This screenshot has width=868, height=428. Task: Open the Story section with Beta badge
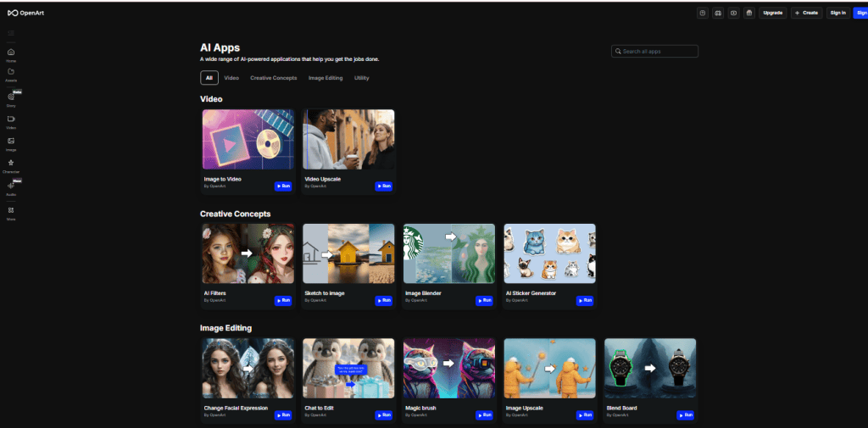pyautogui.click(x=11, y=97)
